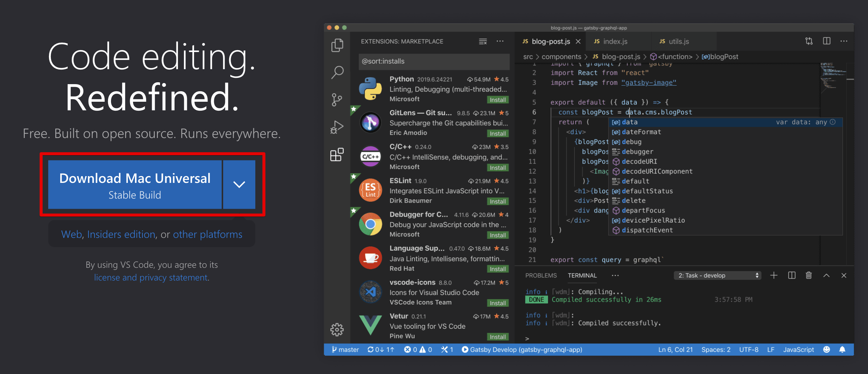868x374 pixels.
Task: Kill terminal with trash icon
Action: [809, 275]
